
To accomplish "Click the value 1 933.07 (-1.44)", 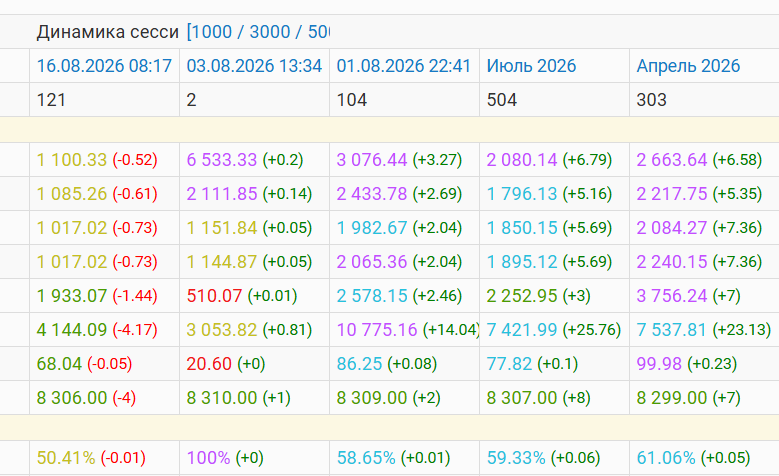I will point(97,296).
